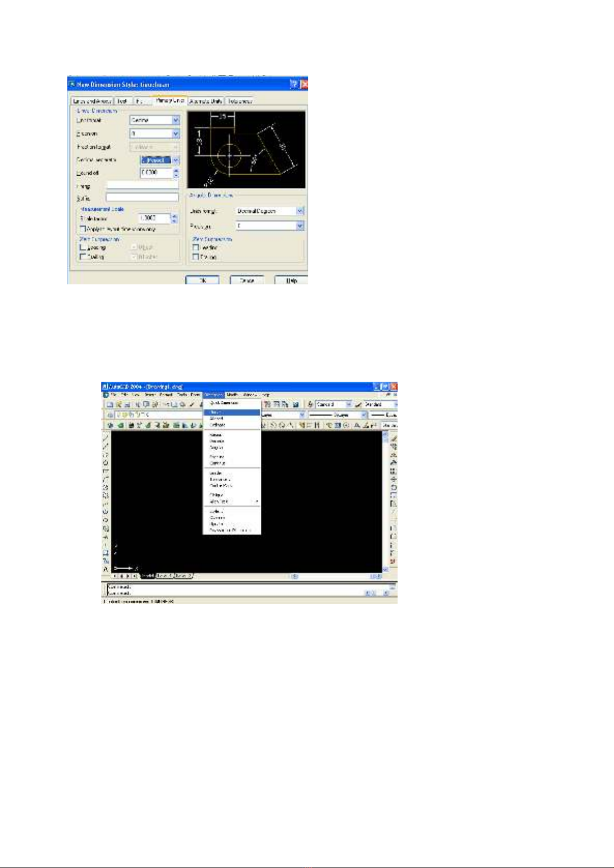Click the Help question mark in dialog title
This screenshot has width=614, height=868.
[x=294, y=84]
